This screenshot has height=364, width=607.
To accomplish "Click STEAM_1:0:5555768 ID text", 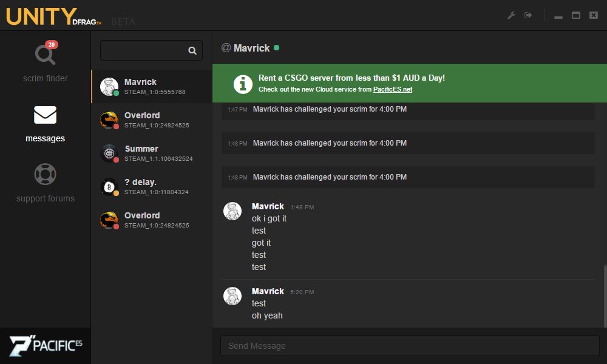I will click(x=155, y=92).
